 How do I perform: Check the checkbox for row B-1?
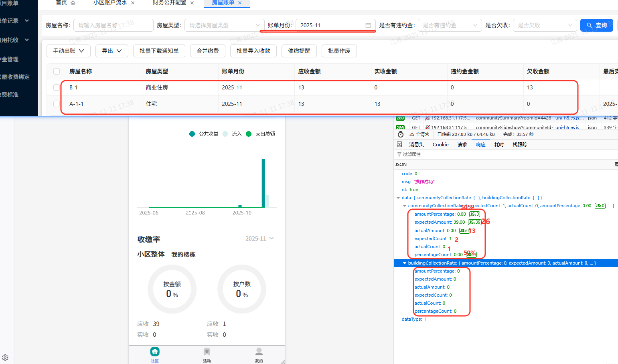(x=57, y=87)
